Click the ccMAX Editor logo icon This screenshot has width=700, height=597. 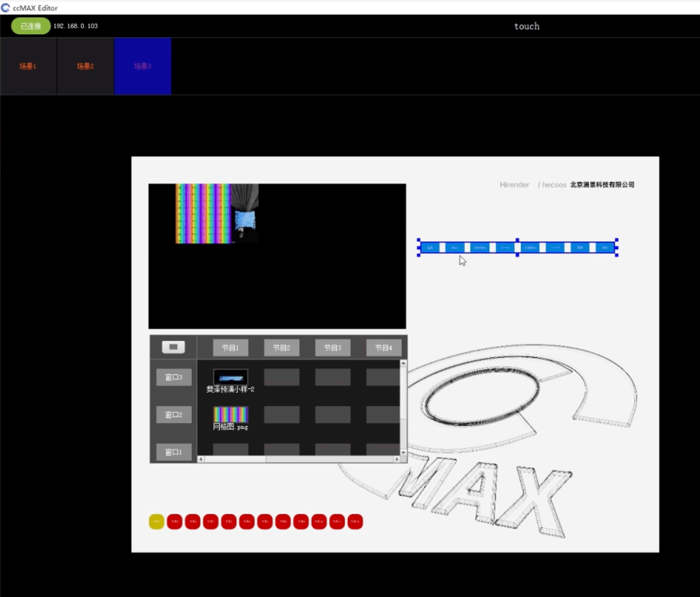pos(6,8)
